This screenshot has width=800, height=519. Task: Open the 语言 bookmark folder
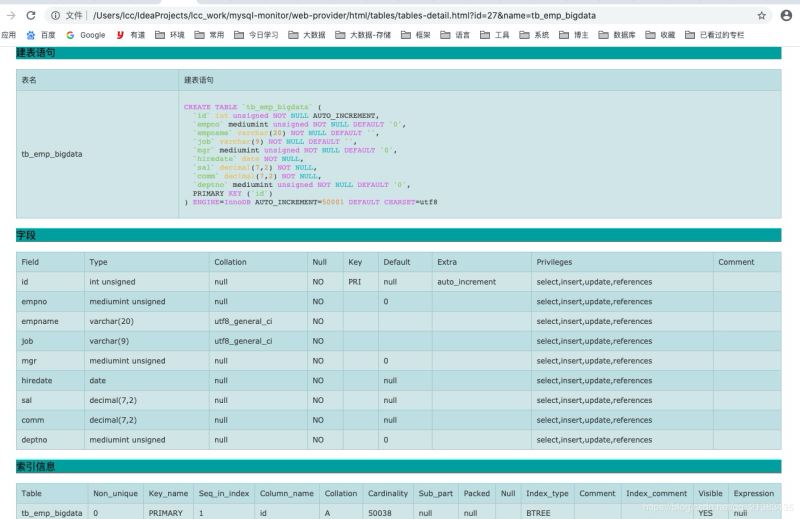pyautogui.click(x=455, y=35)
